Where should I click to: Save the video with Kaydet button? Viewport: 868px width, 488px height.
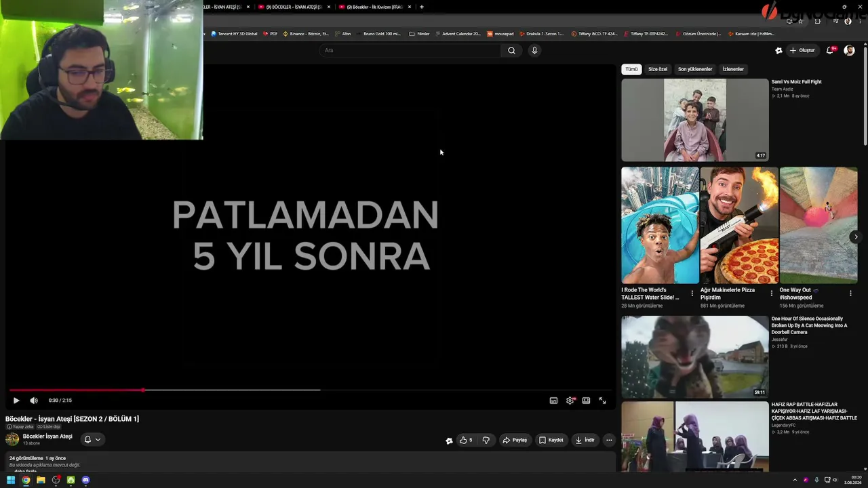point(551,440)
